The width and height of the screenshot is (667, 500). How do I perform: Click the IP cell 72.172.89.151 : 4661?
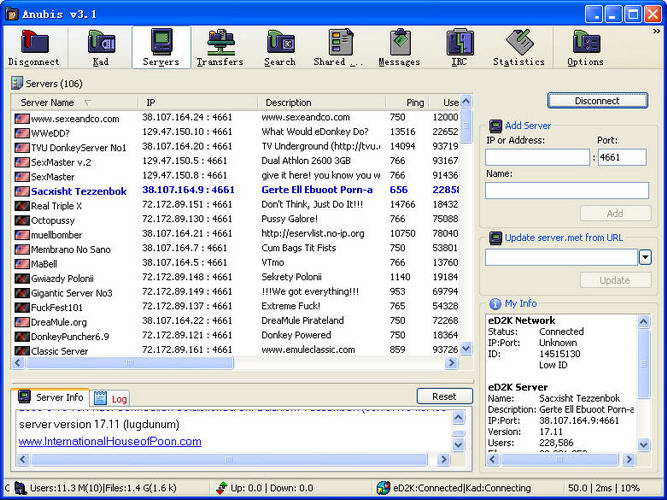(x=187, y=205)
